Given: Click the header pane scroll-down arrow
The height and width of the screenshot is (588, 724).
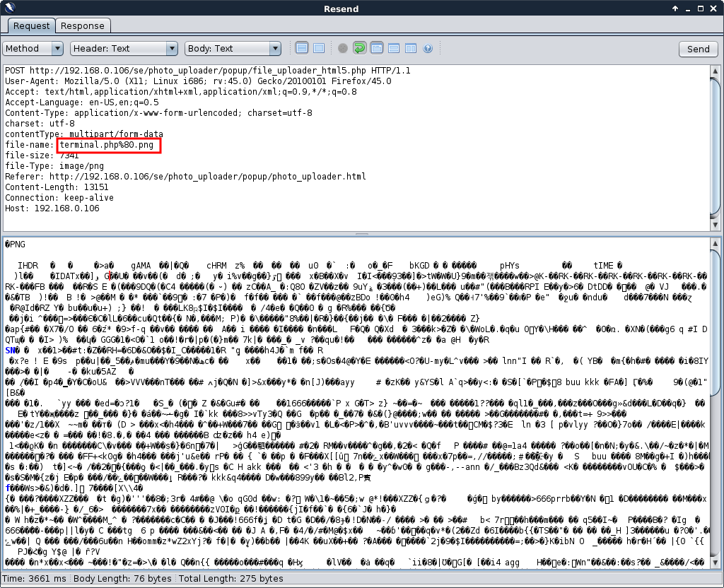Looking at the screenshot, I should click(715, 225).
